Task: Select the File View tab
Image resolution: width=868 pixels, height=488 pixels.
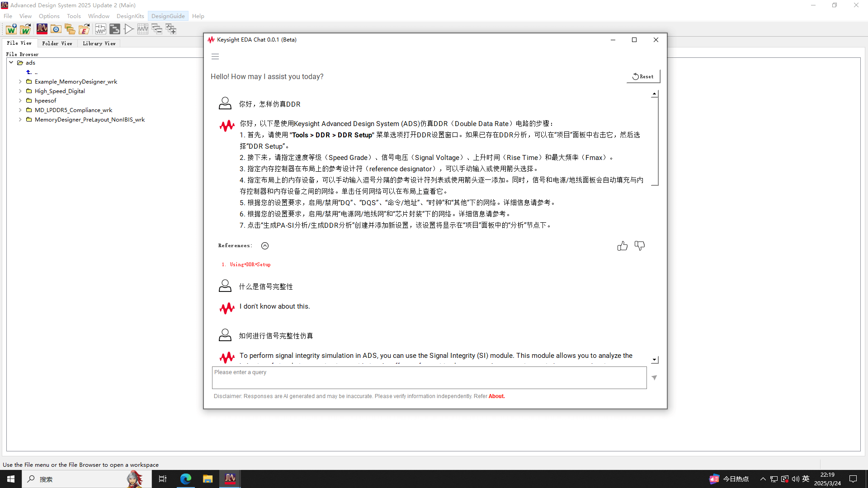Action: click(19, 43)
